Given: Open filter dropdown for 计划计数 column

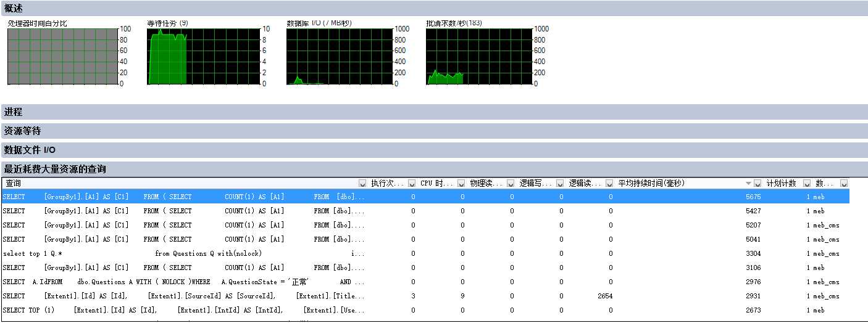Looking at the screenshot, I should coord(807,184).
